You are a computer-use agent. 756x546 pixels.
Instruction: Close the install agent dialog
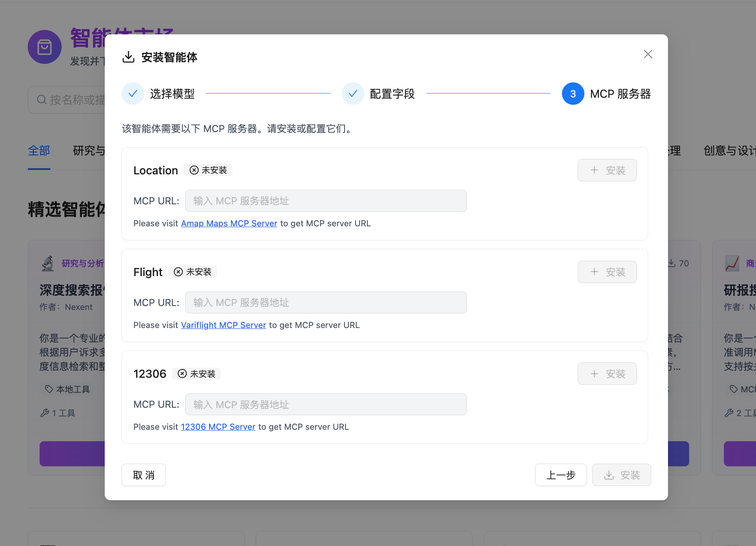[x=648, y=54]
